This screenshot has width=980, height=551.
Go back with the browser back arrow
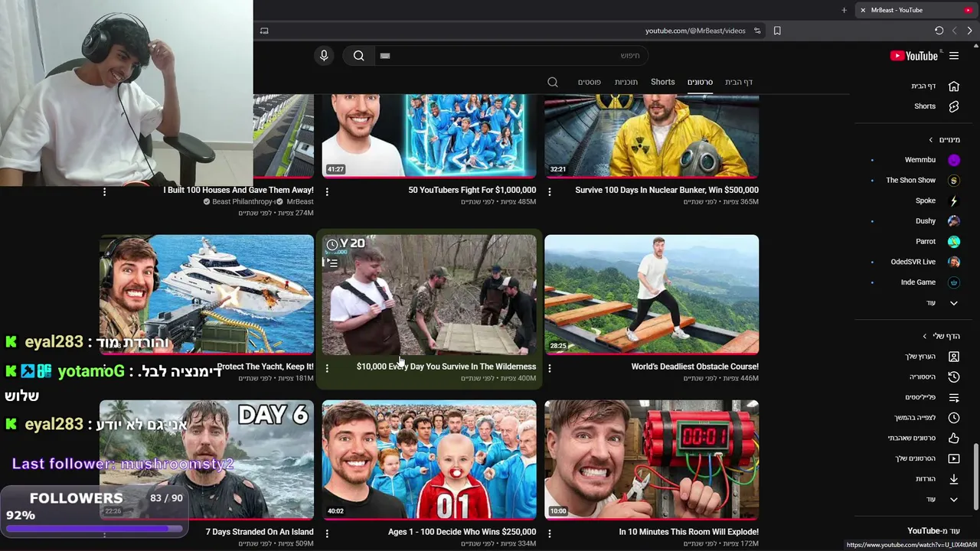(955, 31)
